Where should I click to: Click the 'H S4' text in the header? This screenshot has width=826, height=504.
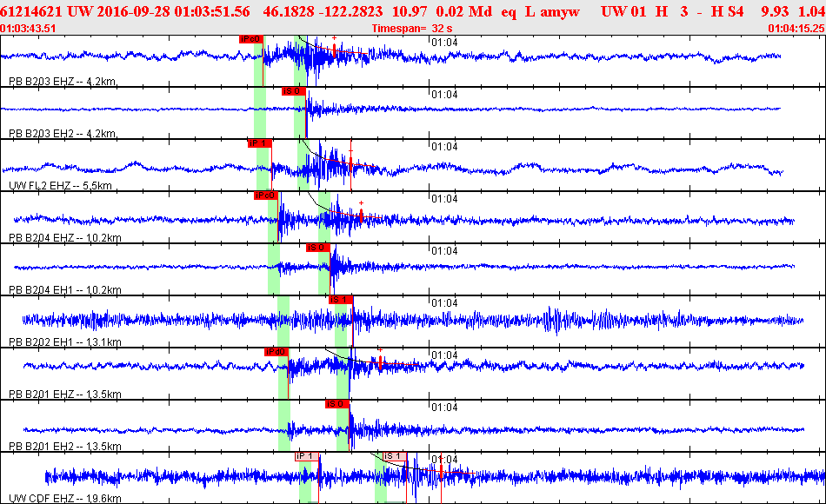click(728, 11)
